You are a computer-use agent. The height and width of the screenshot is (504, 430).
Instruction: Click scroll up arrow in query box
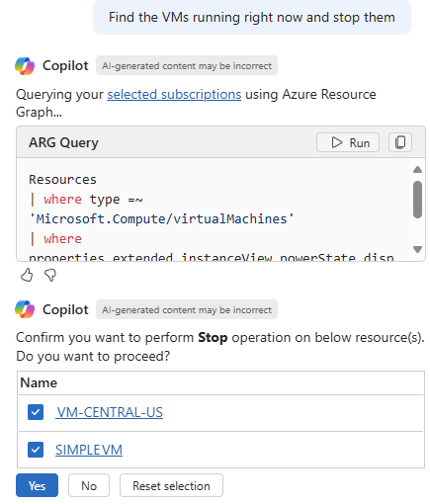pos(417,170)
